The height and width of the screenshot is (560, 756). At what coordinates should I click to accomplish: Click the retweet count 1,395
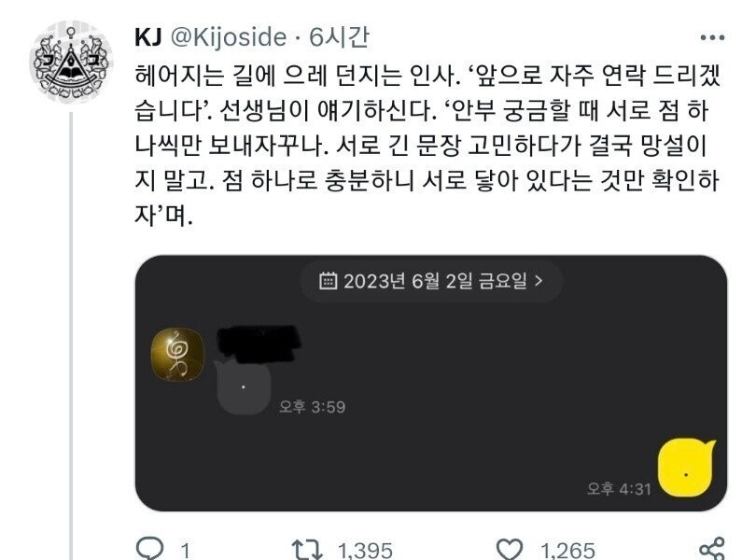tap(365, 551)
